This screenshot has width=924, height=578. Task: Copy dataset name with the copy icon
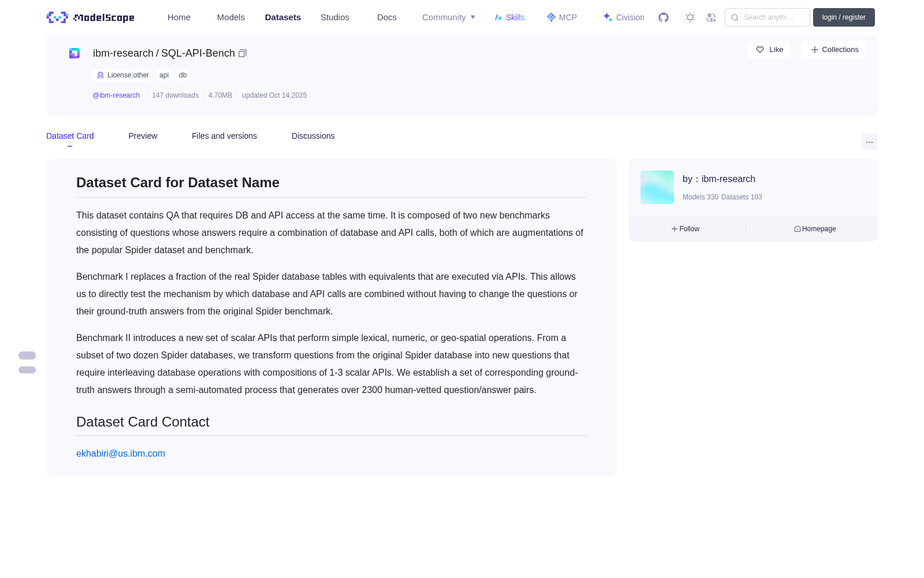[x=243, y=53]
